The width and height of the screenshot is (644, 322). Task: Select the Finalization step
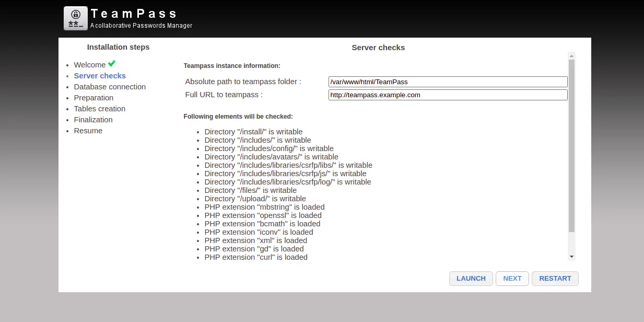pyautogui.click(x=93, y=120)
